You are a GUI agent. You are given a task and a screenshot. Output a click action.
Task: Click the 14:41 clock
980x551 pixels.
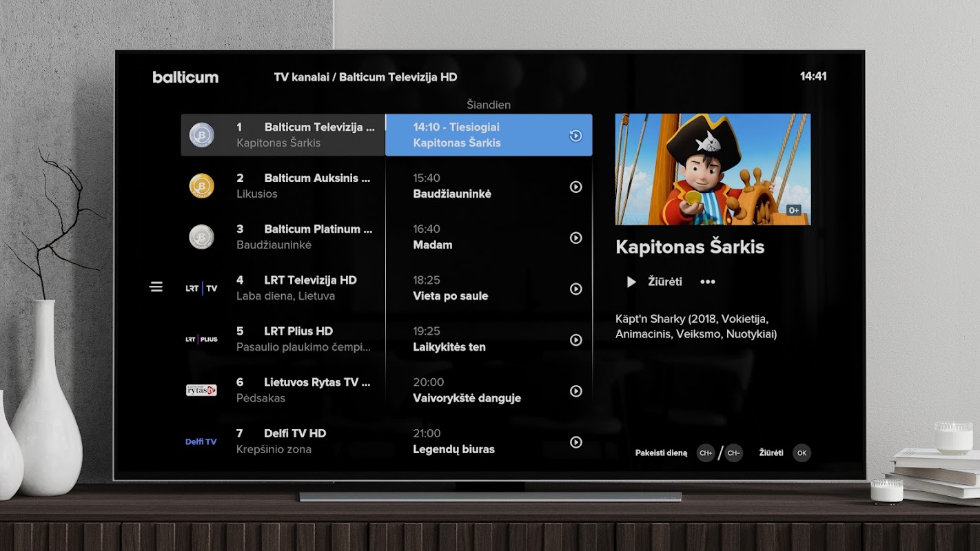click(813, 76)
